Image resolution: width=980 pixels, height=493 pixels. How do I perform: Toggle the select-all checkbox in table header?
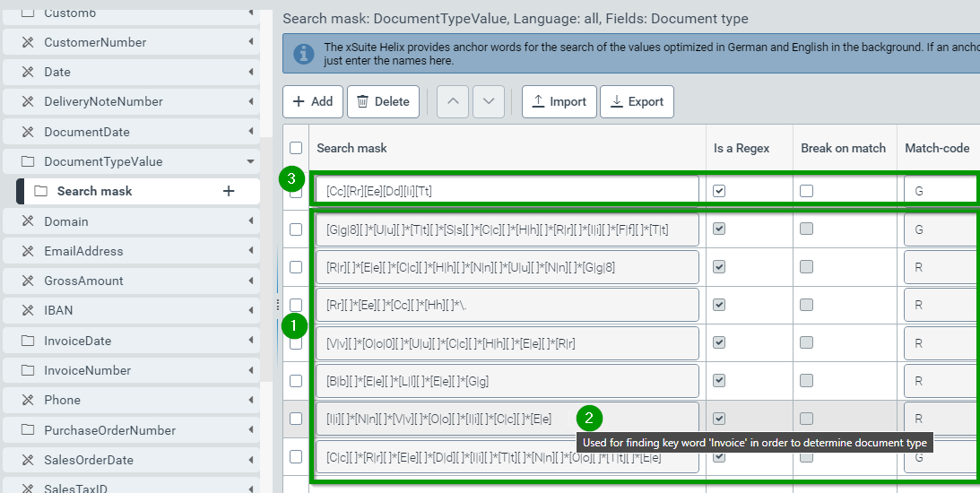pyautogui.click(x=296, y=149)
